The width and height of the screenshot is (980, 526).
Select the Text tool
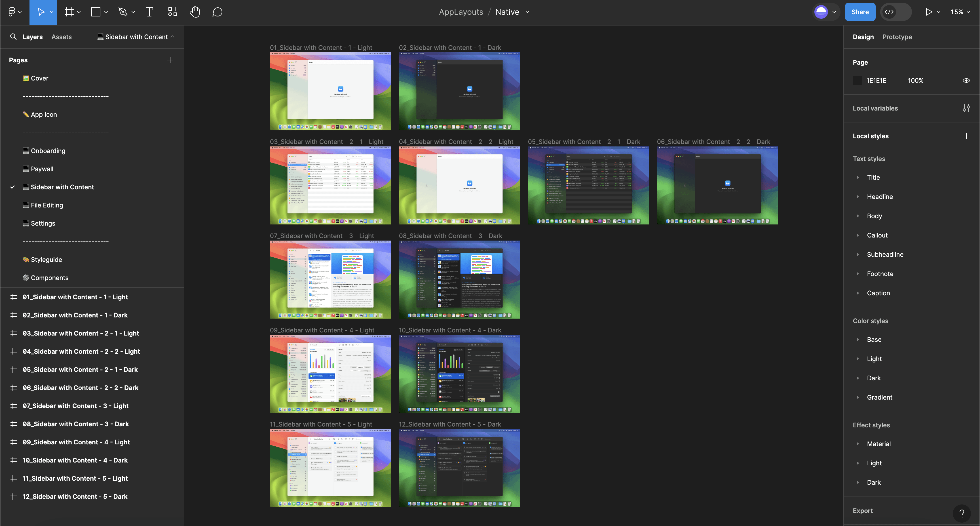coord(149,12)
